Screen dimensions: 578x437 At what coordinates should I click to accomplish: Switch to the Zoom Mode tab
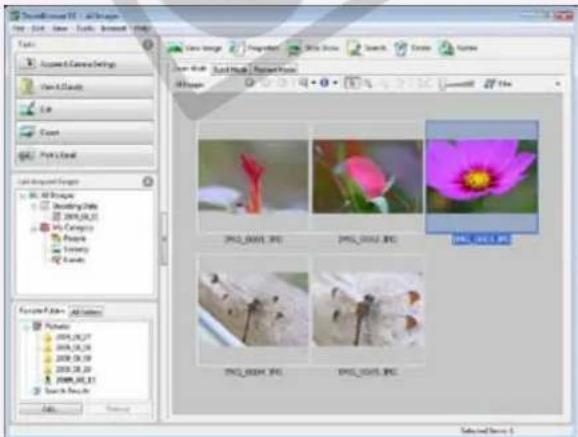(190, 69)
